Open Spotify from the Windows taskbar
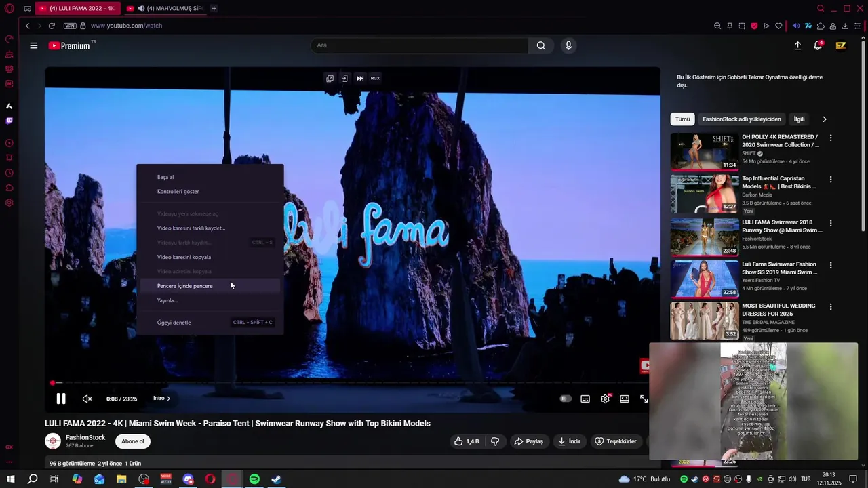Viewport: 868px width, 488px height. [254, 479]
